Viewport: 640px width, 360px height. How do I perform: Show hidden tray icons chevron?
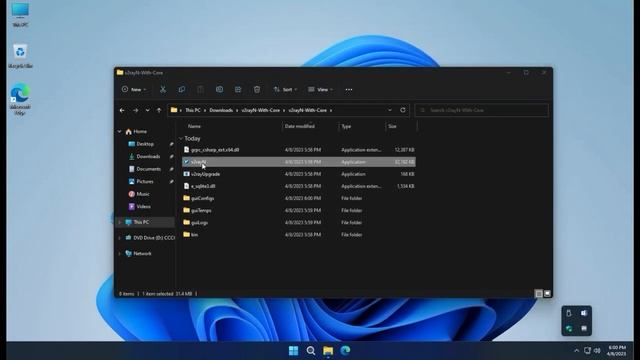coord(576,351)
